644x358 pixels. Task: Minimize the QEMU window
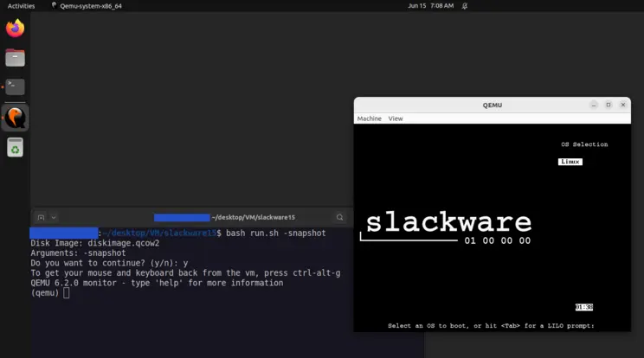[x=594, y=105]
